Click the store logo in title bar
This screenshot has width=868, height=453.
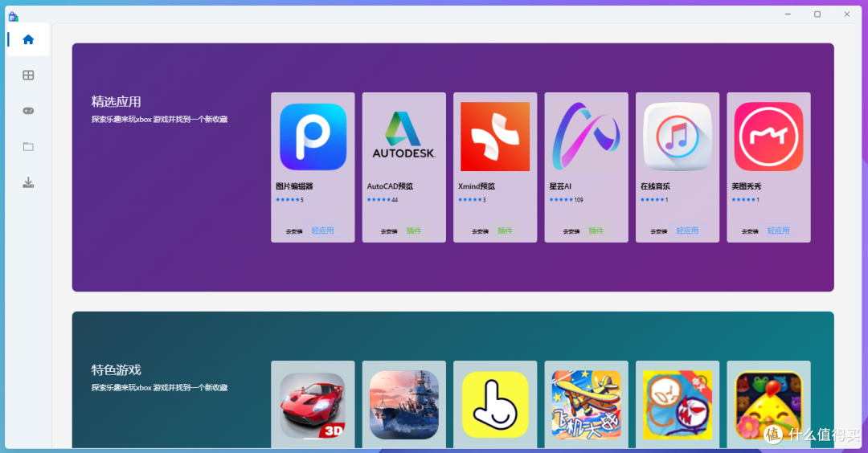click(13, 15)
